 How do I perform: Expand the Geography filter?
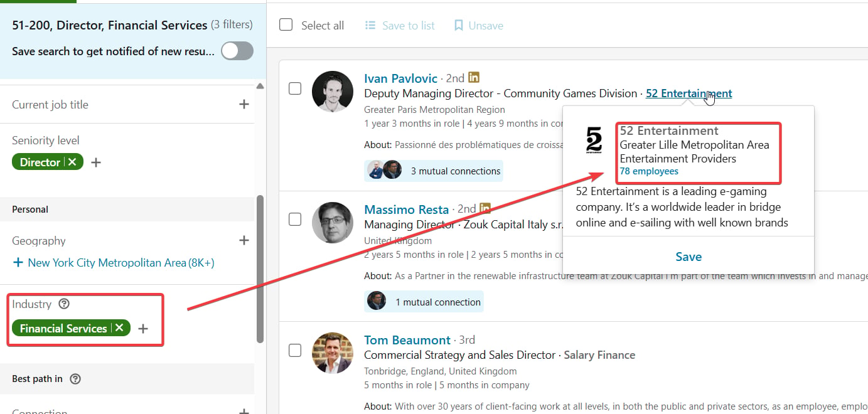[244, 240]
